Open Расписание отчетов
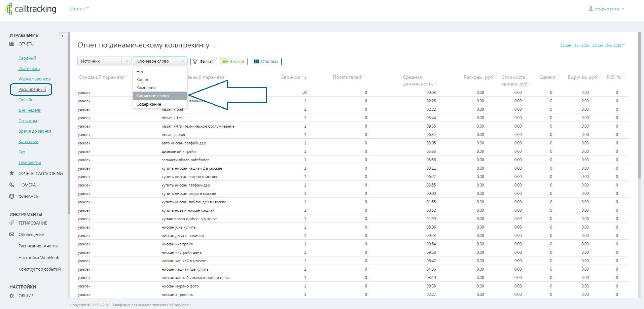This screenshot has width=644, height=309. [38, 246]
